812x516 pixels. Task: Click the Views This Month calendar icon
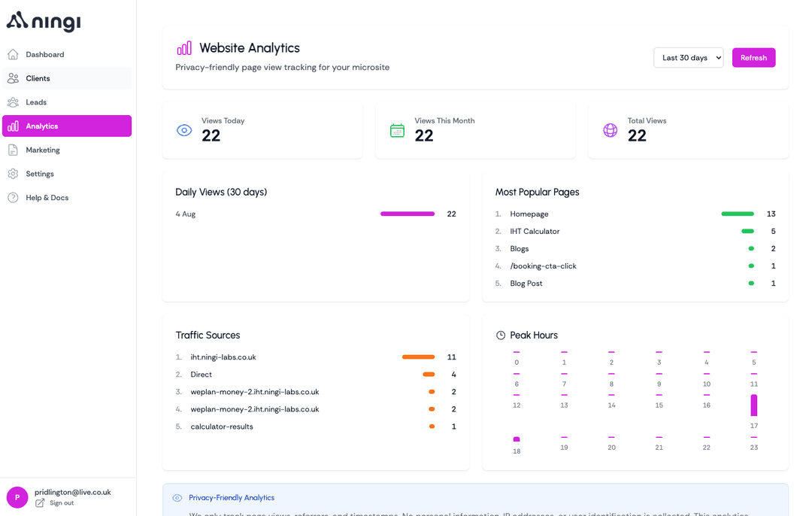click(397, 130)
